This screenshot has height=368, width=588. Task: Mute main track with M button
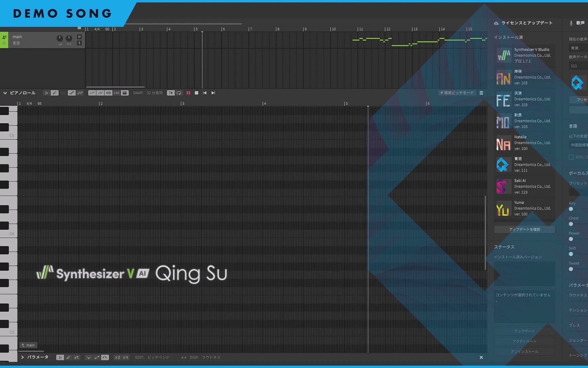[79, 37]
